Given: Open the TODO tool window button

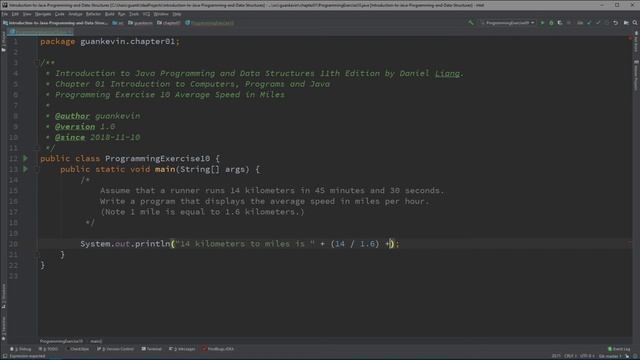Looking at the screenshot, I should click(x=49, y=349).
